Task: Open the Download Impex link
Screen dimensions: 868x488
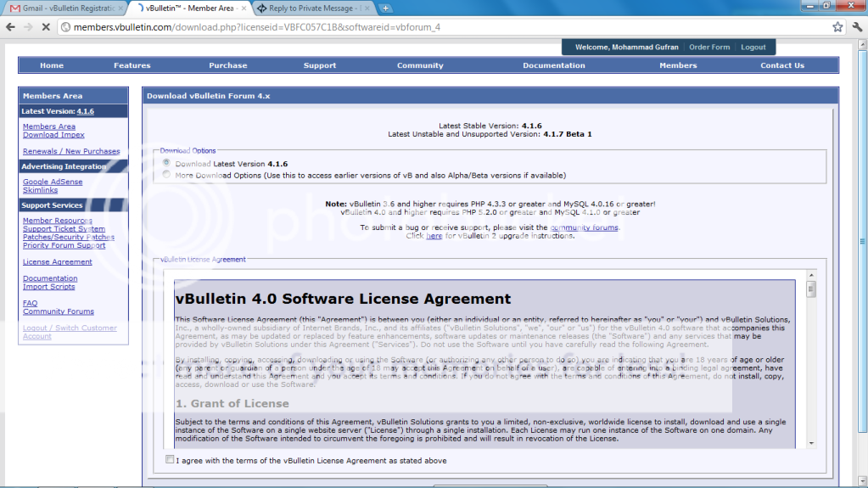Action: [x=53, y=135]
